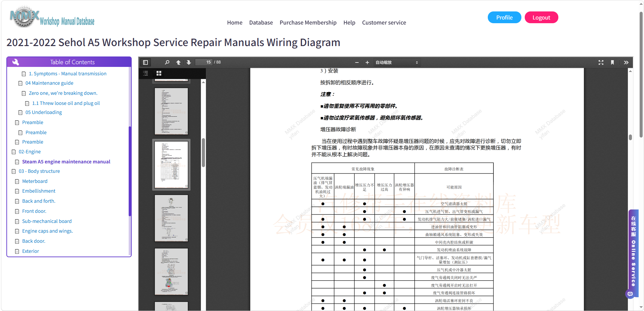644x311 pixels.
Task: Zoom out with the minus icon
Action: click(357, 63)
